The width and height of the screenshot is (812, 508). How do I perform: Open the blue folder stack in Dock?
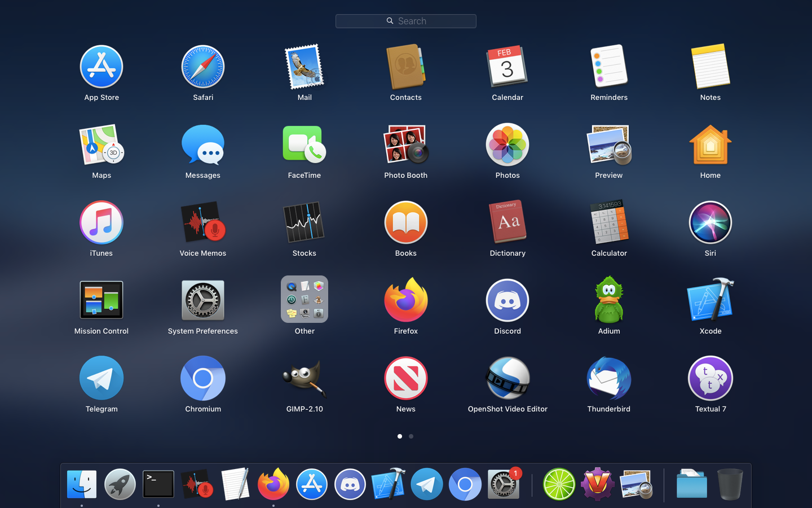[692, 484]
